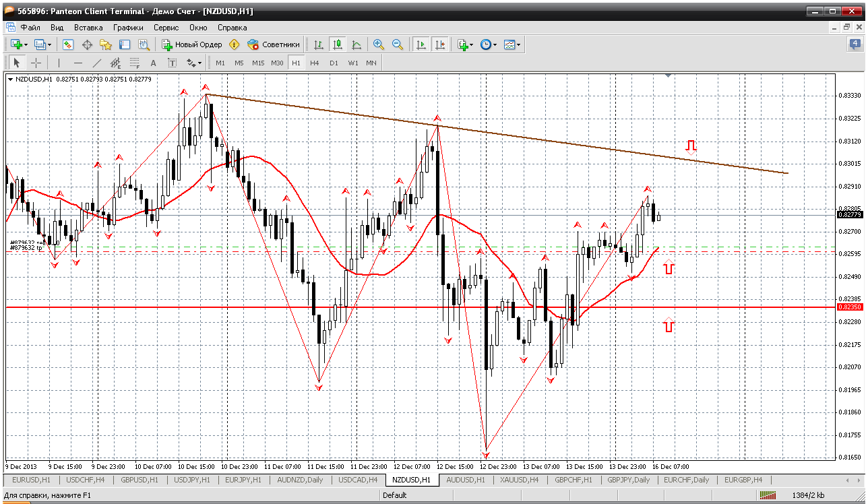Select the equidistant channel tool
Screen dimensions: 868x504
[x=115, y=63]
